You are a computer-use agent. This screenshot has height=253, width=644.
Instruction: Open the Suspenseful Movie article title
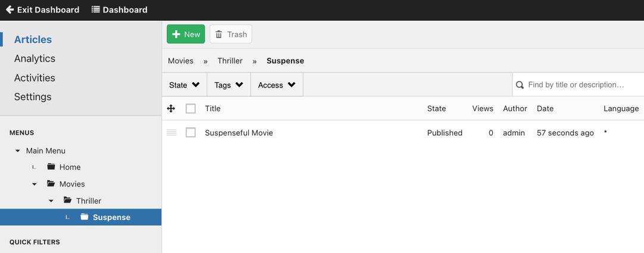coord(239,133)
